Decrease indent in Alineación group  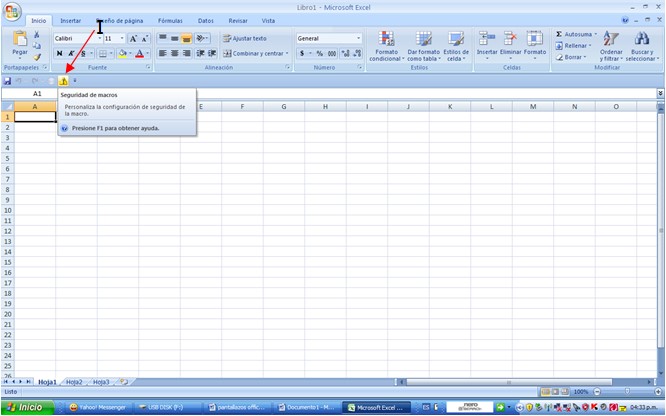click(200, 53)
